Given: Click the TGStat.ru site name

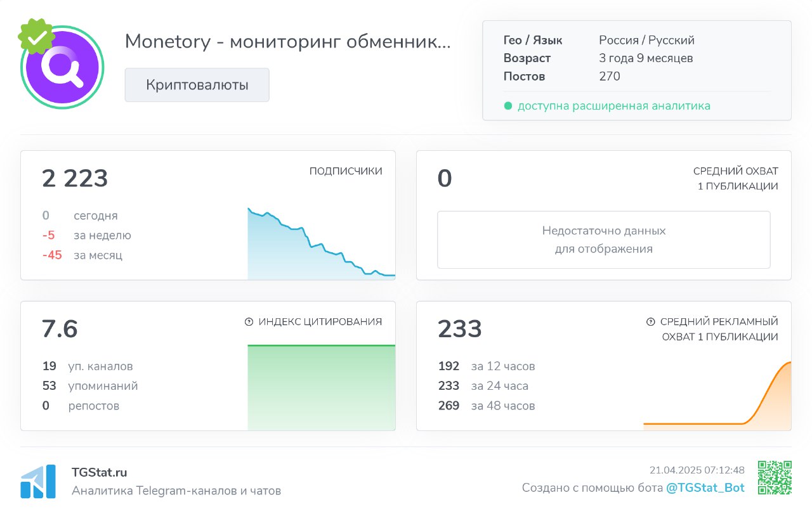Looking at the screenshot, I should pos(100,472).
